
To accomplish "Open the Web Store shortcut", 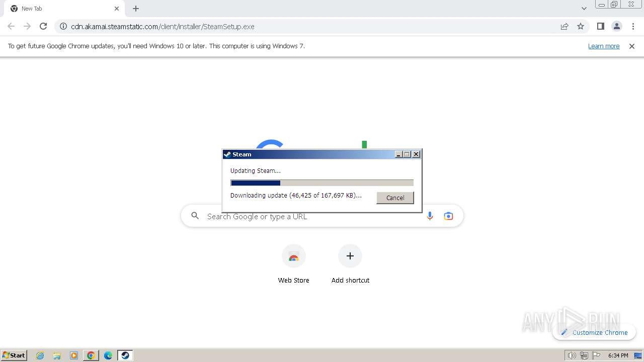I will tap(294, 264).
